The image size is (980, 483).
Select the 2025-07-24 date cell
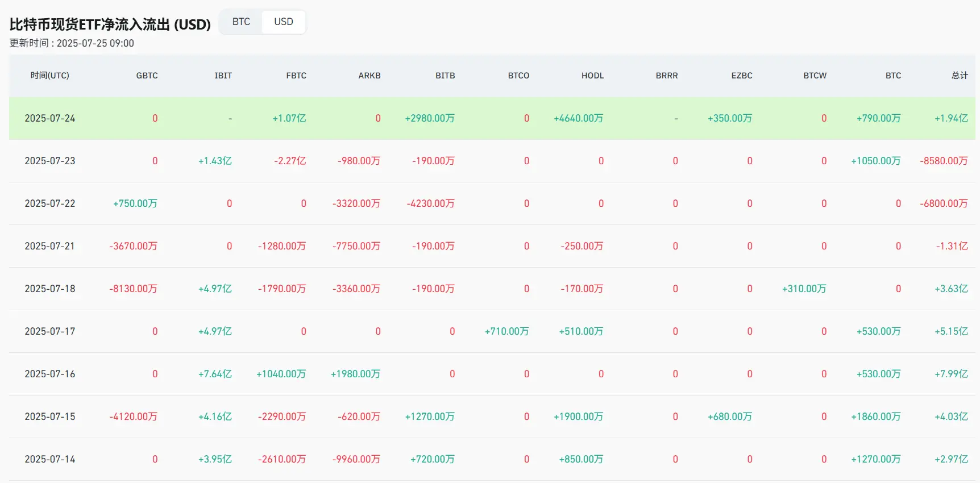(50, 118)
